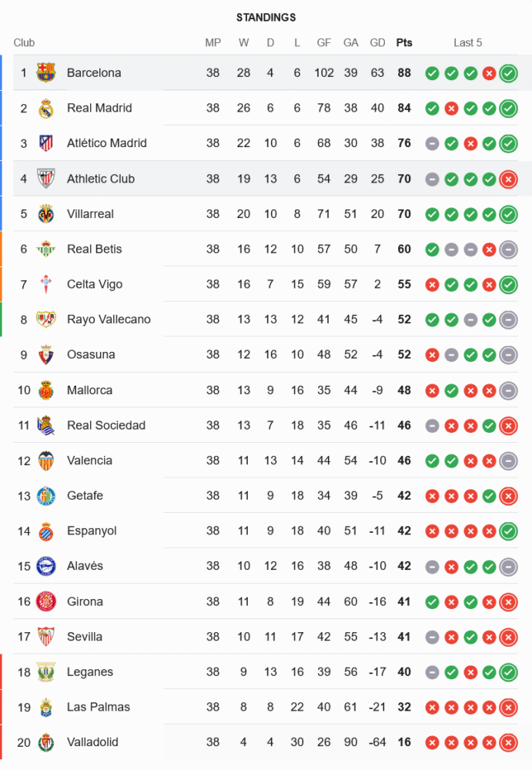Click the Last 5 column header
The width and height of the screenshot is (532, 770).
coord(467,43)
